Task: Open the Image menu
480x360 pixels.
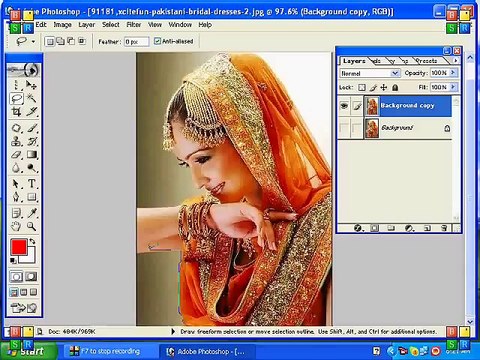Action: tap(62, 25)
